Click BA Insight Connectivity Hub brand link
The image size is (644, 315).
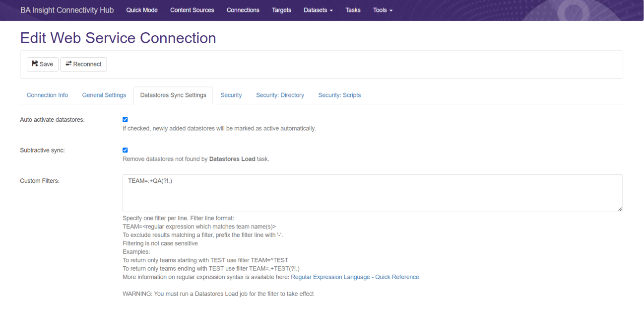(67, 10)
